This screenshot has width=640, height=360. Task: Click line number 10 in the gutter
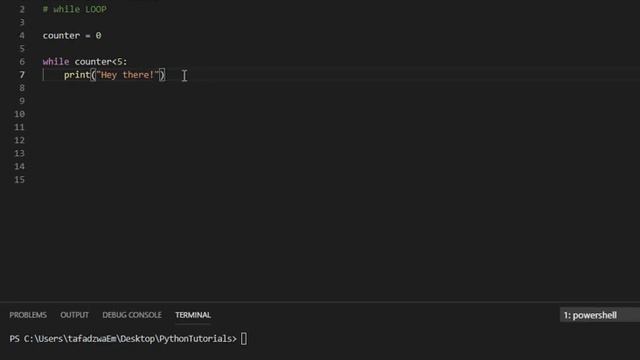pyautogui.click(x=20, y=114)
